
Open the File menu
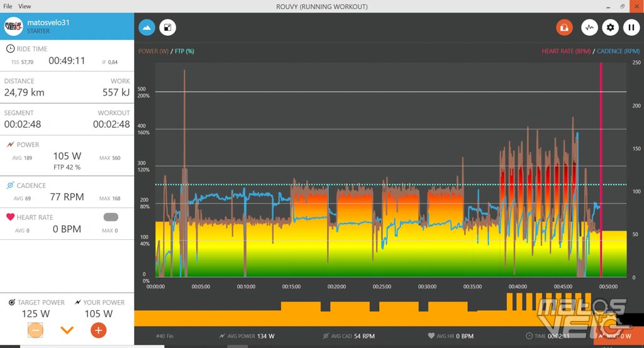point(8,6)
